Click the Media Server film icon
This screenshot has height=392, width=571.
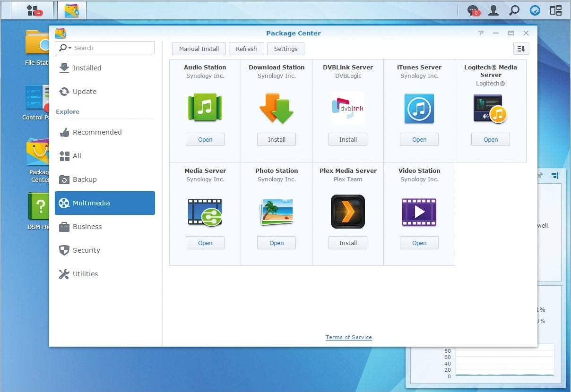click(205, 212)
